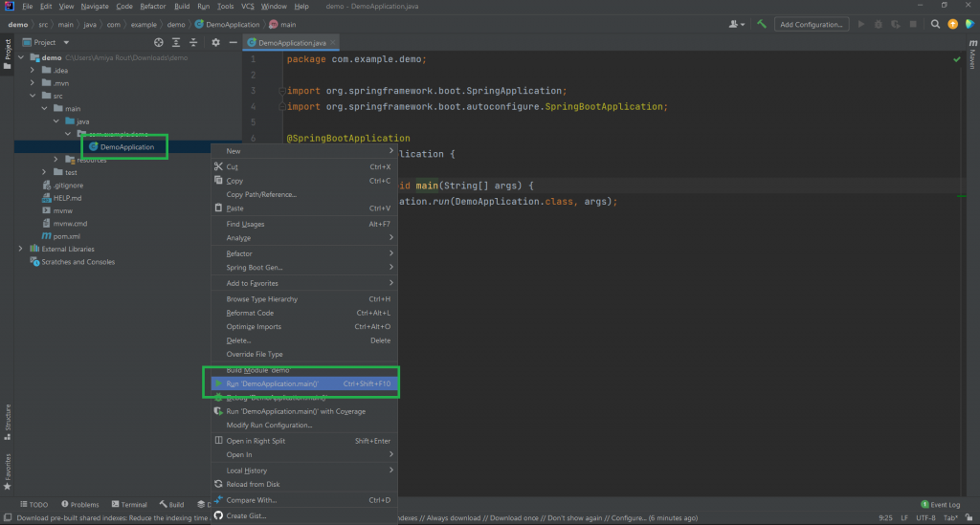Open Project panel settings gear

coord(215,43)
